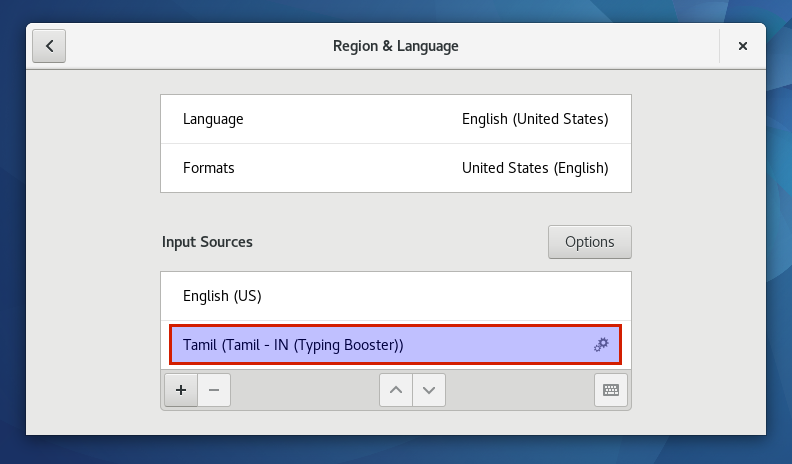Viewport: 792px width, 464px height.
Task: Click the English (United States) language value
Action: coord(535,119)
